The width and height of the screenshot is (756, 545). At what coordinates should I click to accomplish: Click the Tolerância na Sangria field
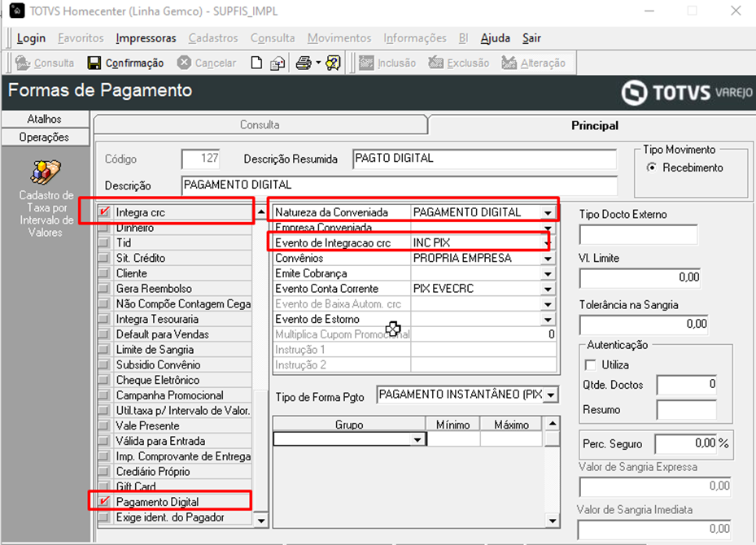644,324
